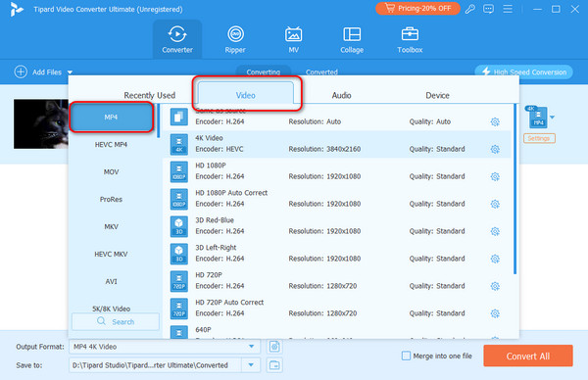Select the 3D Left-Right preset icon
This screenshot has width=588, height=380.
click(x=179, y=254)
